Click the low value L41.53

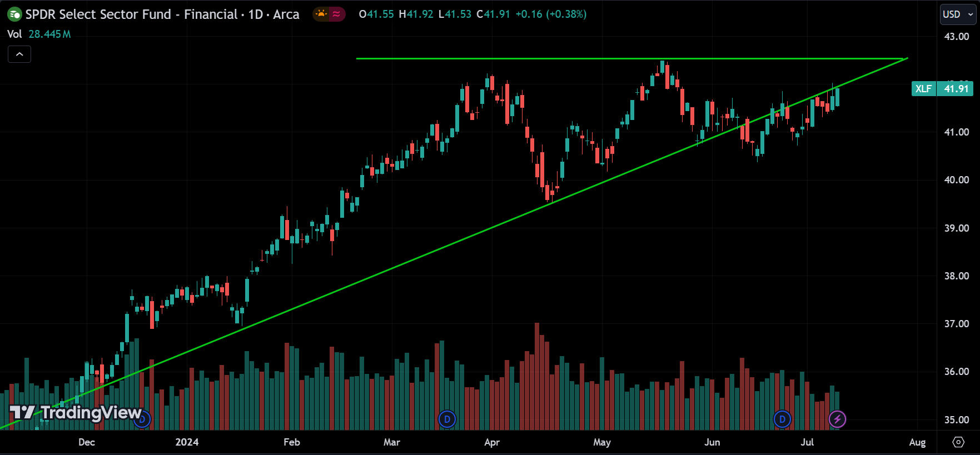click(x=455, y=14)
